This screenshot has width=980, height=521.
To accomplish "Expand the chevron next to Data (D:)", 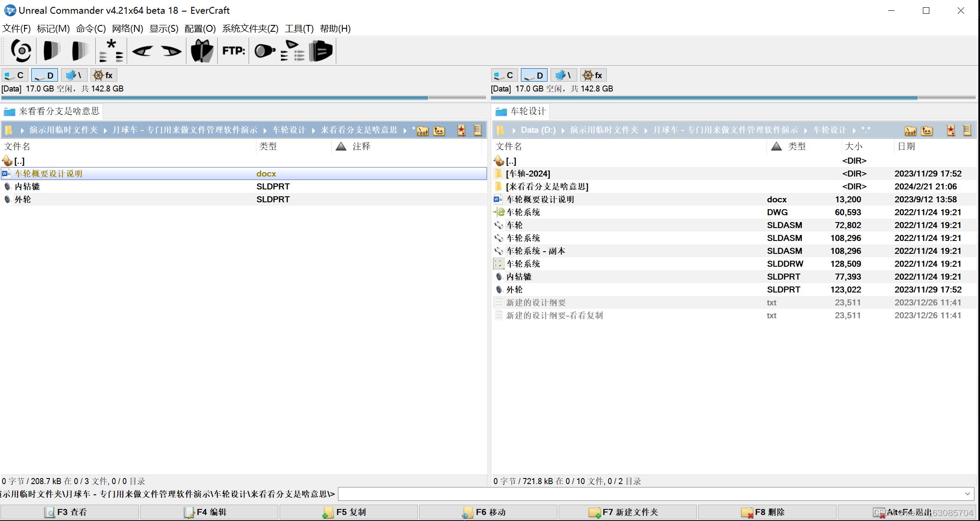I will [x=562, y=130].
